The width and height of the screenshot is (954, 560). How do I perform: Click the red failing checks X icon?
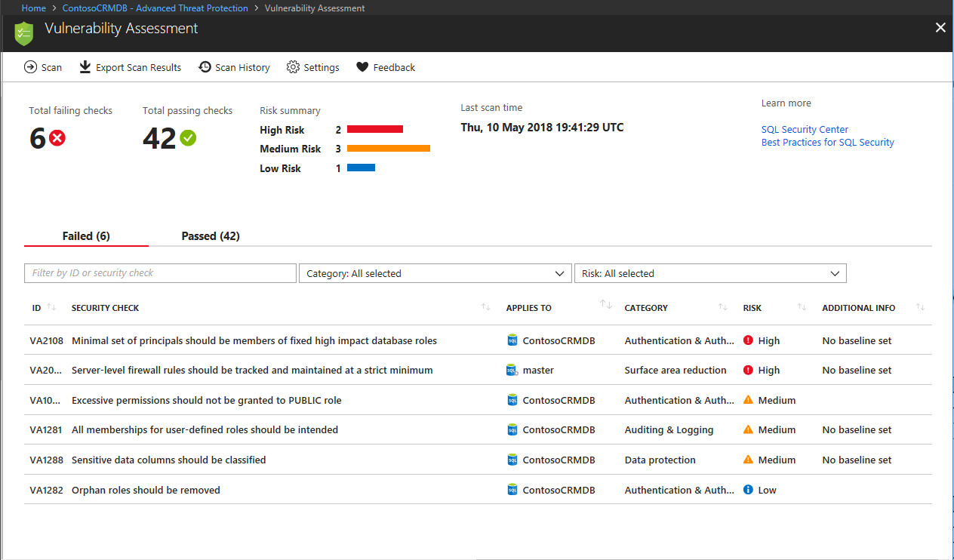coord(57,138)
